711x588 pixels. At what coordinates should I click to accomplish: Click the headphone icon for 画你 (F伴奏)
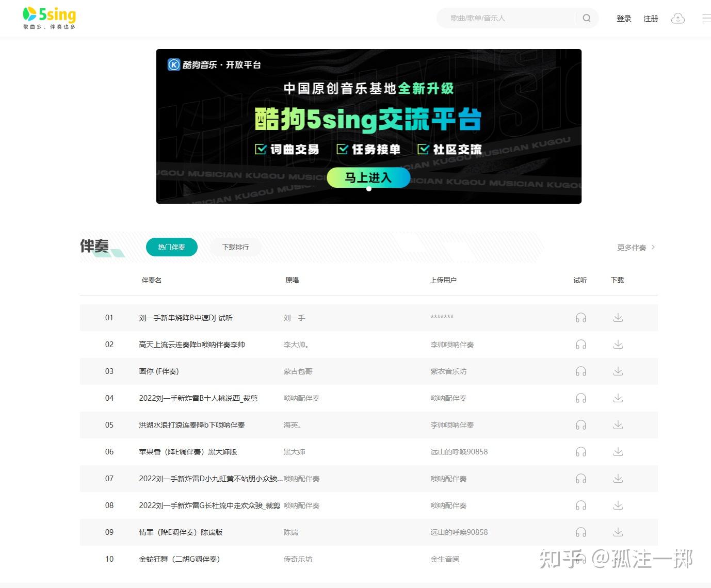tap(581, 371)
